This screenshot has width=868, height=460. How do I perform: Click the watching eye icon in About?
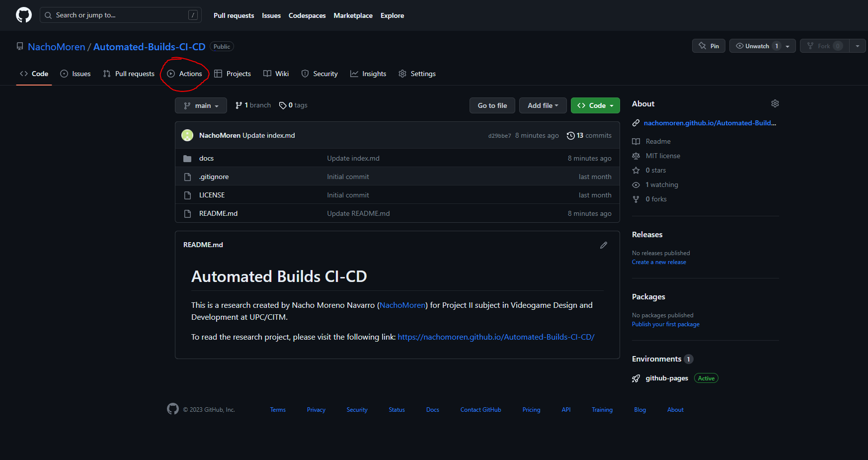click(636, 185)
